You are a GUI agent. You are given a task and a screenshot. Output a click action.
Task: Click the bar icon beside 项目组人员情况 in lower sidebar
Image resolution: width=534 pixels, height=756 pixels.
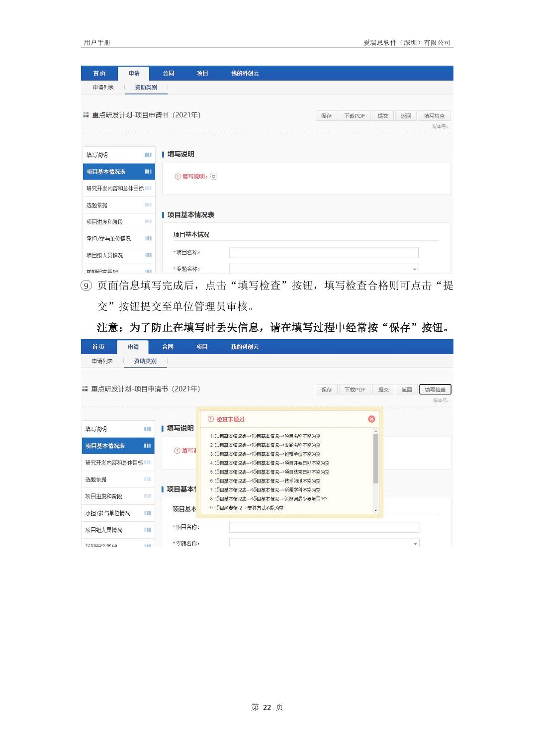(148, 530)
